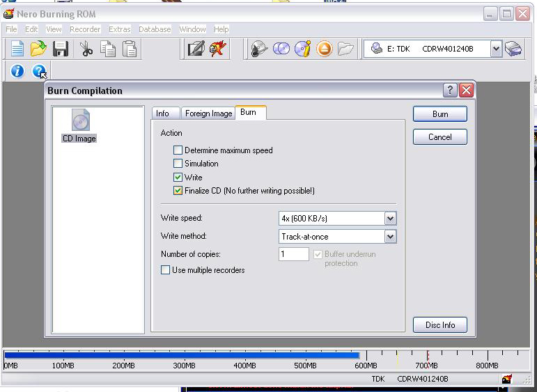Viewport: 537px width, 392px height.
Task: Open the Extras menu
Action: [x=120, y=29]
